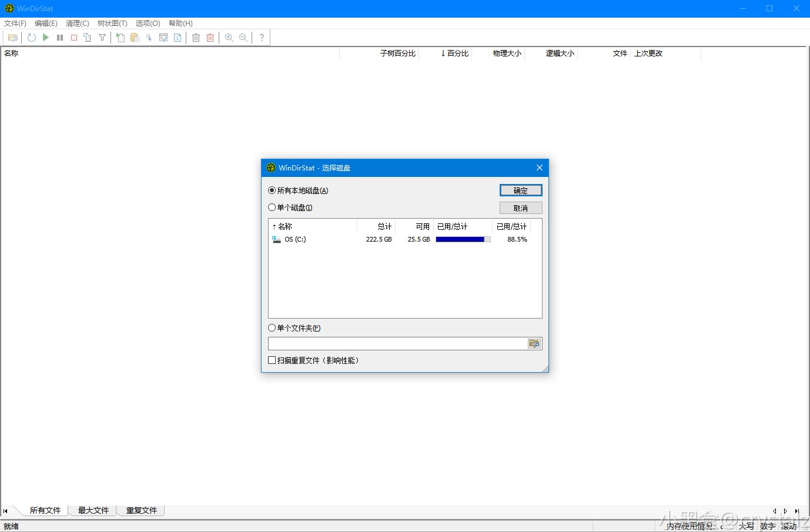Sort drives by the 可用 column
Image resolution: width=810 pixels, height=532 pixels.
(x=414, y=226)
